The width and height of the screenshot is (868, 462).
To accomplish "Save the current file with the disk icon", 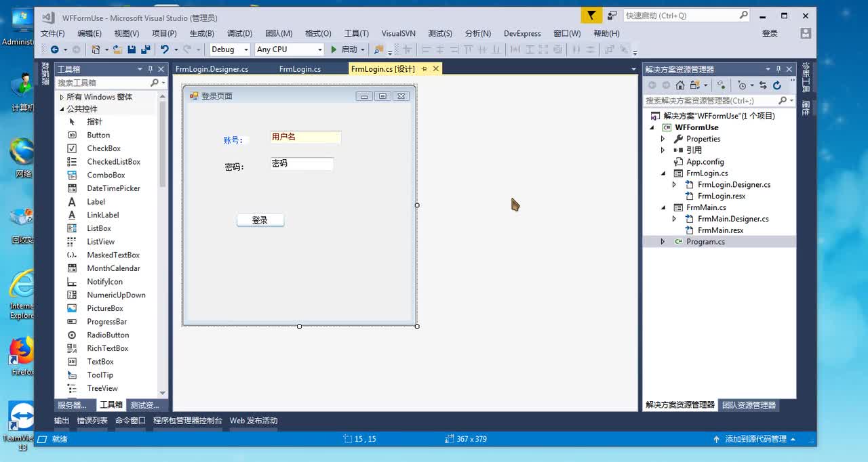I will click(132, 49).
